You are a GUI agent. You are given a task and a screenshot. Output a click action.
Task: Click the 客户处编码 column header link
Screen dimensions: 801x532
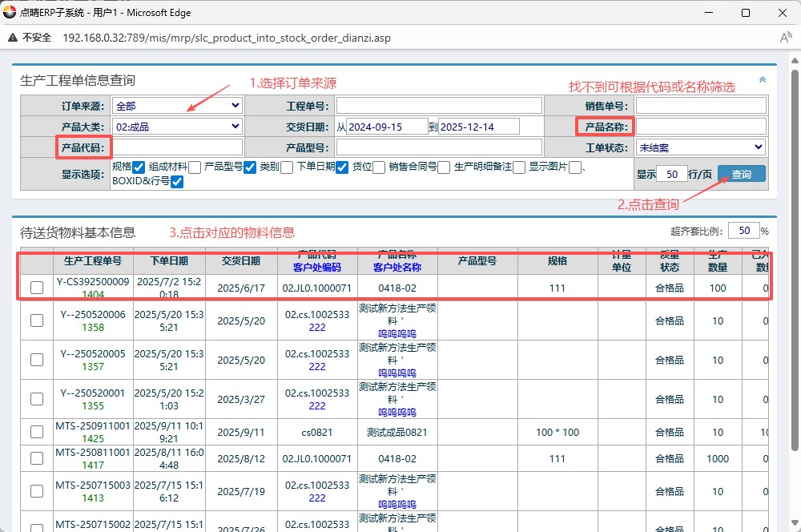pos(317,268)
